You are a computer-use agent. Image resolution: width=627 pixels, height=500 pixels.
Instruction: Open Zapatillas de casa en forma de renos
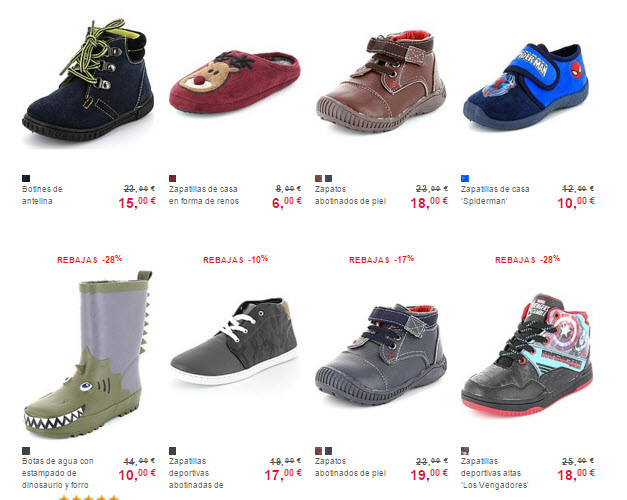pyautogui.click(x=204, y=195)
